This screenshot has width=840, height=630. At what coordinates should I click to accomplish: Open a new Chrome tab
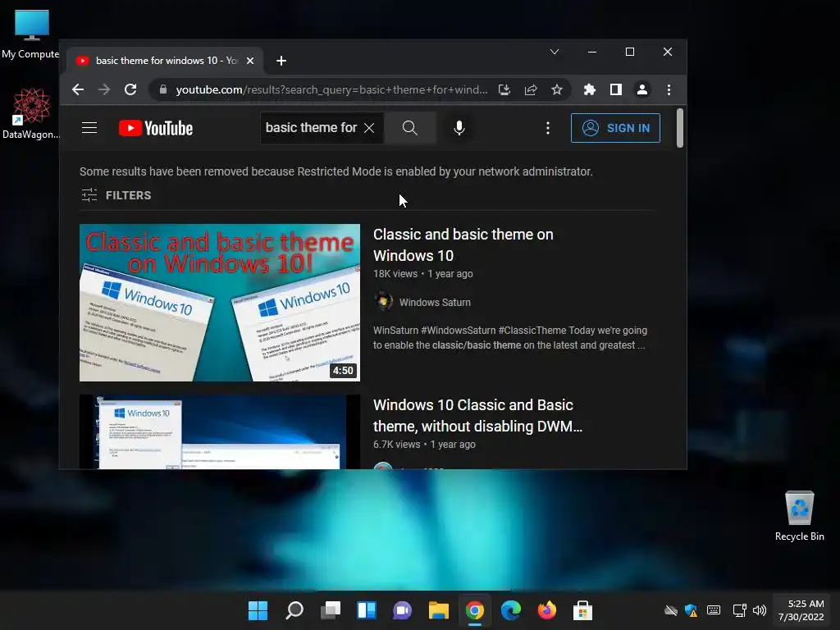tap(281, 61)
